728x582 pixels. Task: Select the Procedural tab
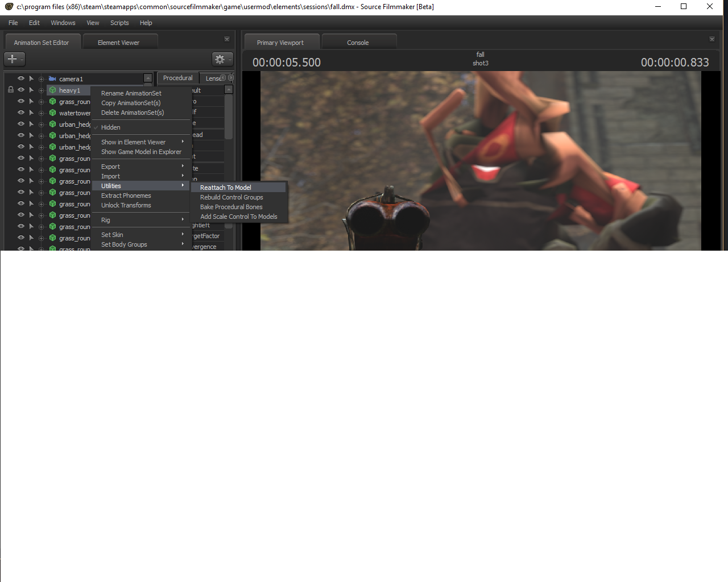[x=177, y=78]
